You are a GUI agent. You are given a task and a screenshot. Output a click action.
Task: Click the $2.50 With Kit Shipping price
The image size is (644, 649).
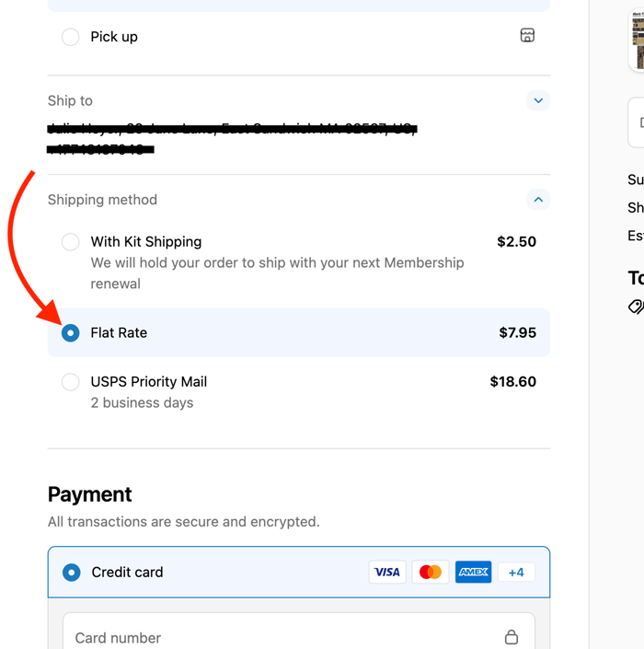pos(516,242)
